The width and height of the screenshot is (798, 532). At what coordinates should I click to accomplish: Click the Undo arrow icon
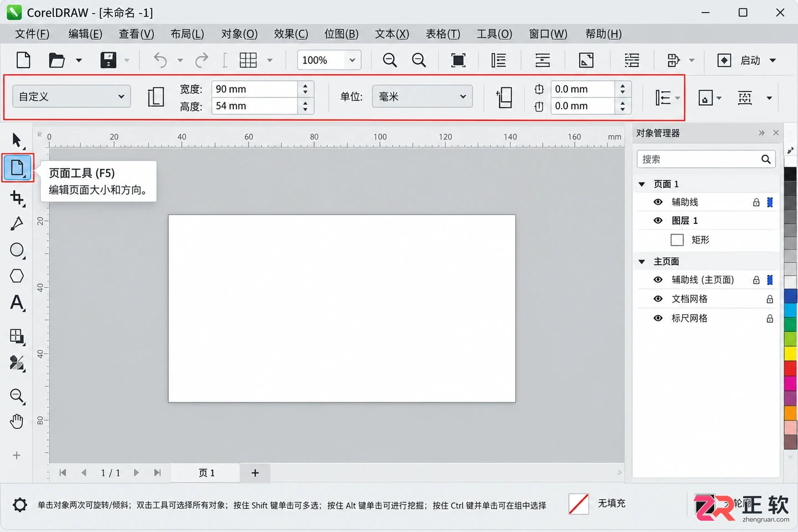(160, 60)
